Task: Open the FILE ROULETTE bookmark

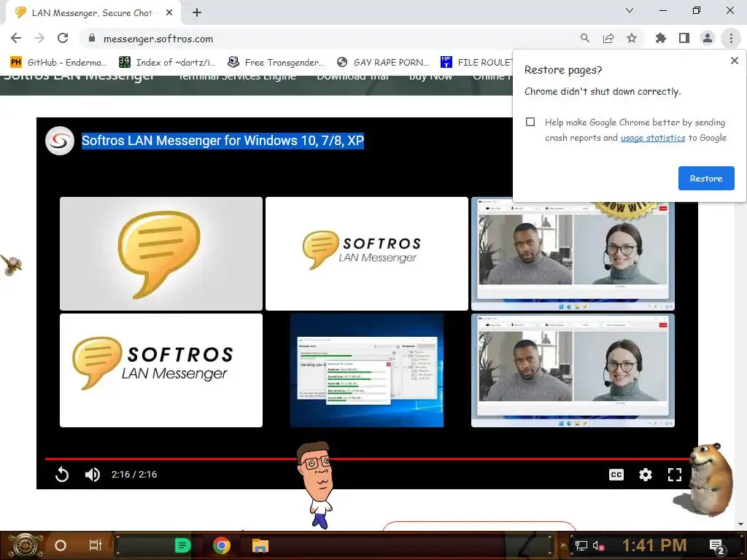Action: [x=476, y=63]
